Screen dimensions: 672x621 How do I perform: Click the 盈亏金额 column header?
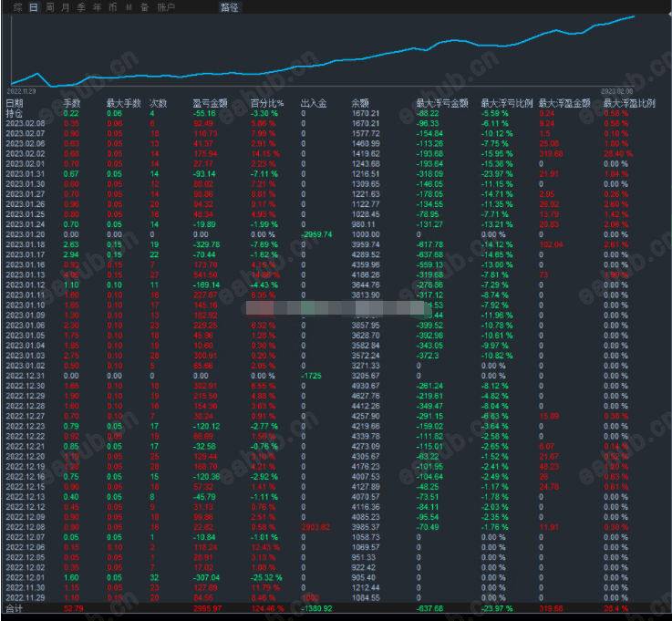point(210,103)
